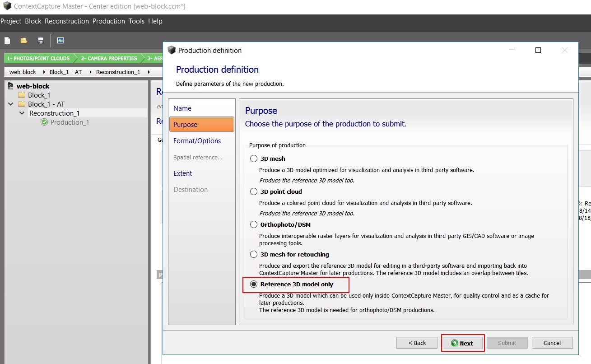Select Production_1 in the project tree
This screenshot has height=364, width=591.
click(x=70, y=122)
